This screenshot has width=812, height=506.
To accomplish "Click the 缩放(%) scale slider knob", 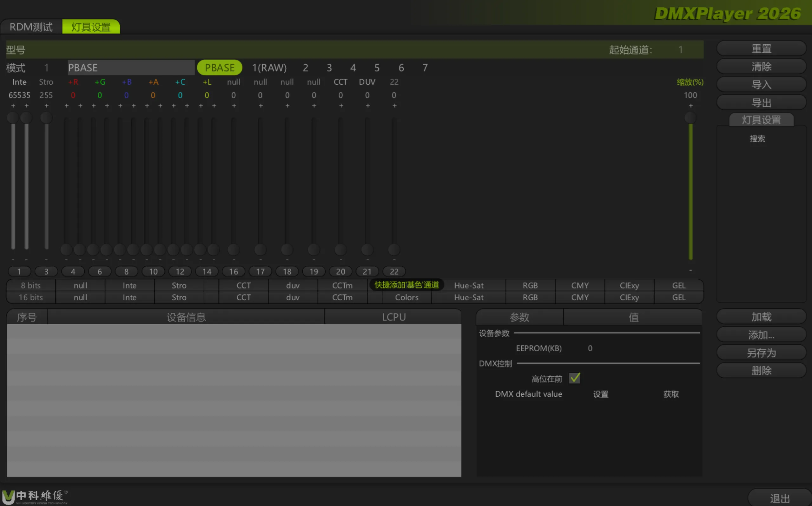I will [690, 117].
